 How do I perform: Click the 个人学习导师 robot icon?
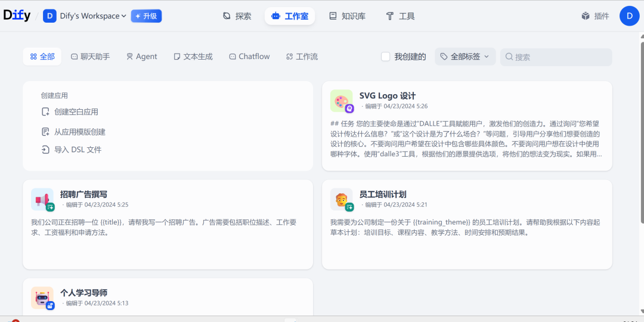[42, 298]
